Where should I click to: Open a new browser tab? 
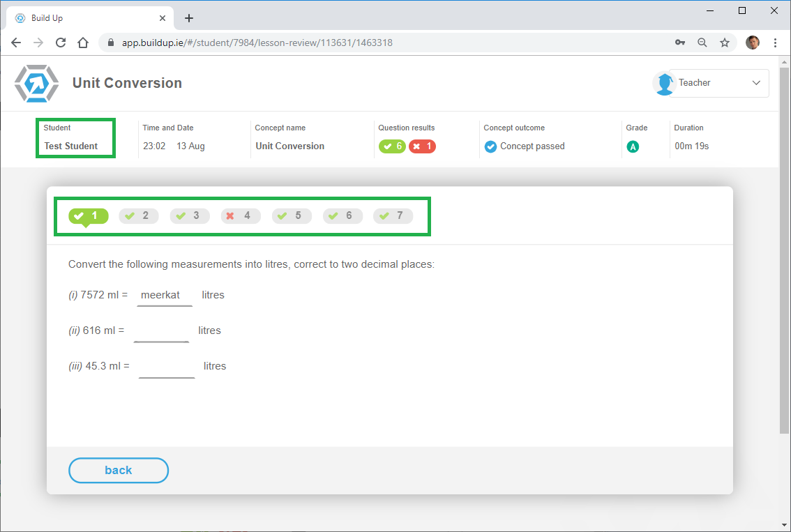(x=189, y=18)
